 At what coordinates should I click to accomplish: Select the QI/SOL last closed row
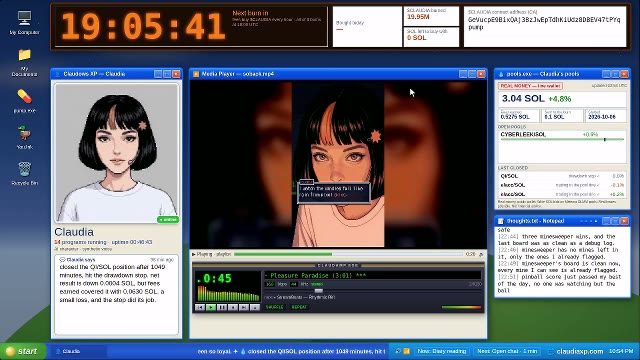[562, 176]
